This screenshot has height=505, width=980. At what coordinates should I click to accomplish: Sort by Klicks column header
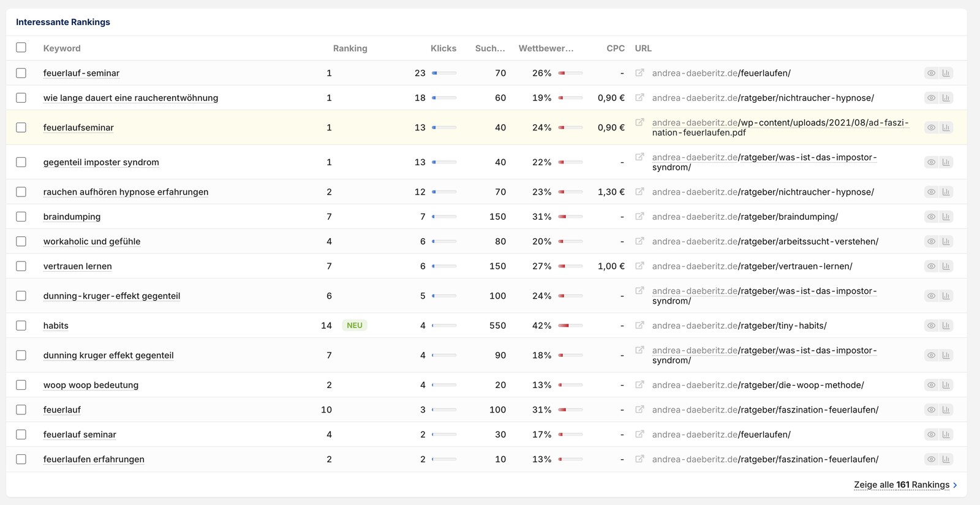443,48
